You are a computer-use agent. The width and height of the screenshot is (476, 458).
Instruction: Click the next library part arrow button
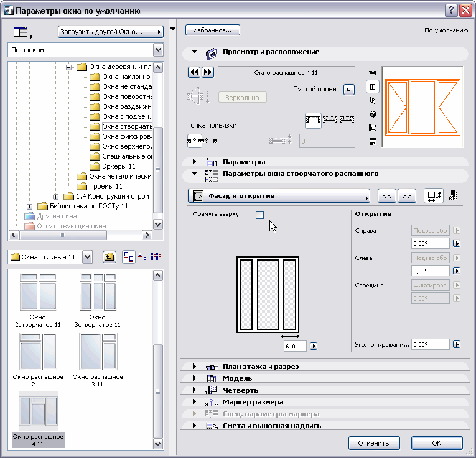coord(208,72)
